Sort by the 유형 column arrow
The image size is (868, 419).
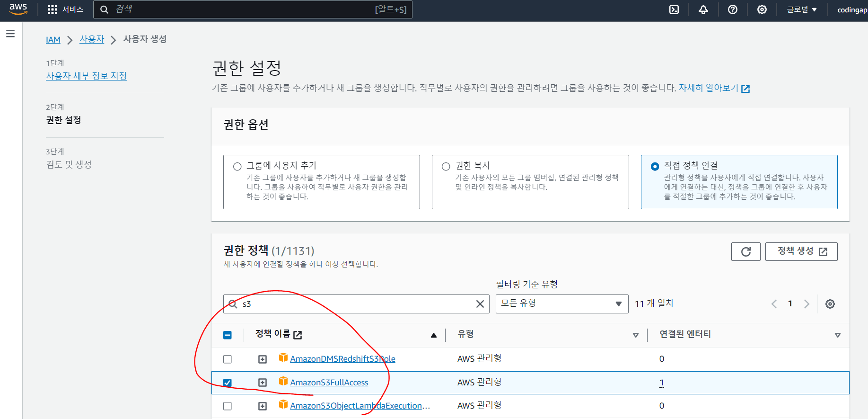click(x=636, y=335)
